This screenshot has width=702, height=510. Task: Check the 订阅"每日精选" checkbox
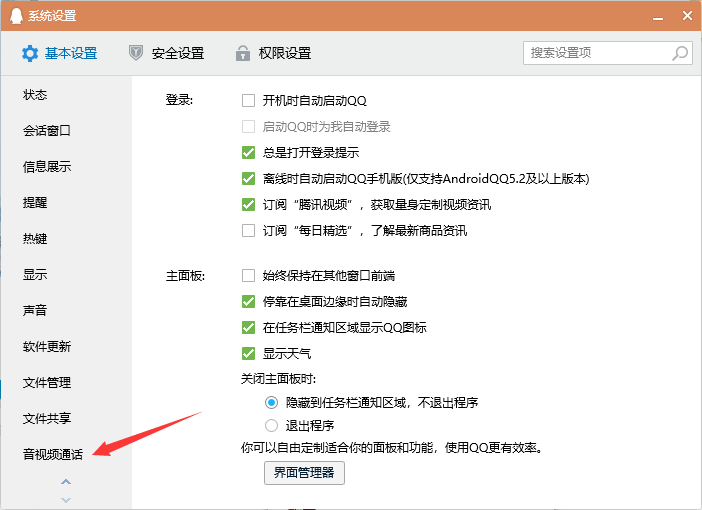[x=248, y=230]
